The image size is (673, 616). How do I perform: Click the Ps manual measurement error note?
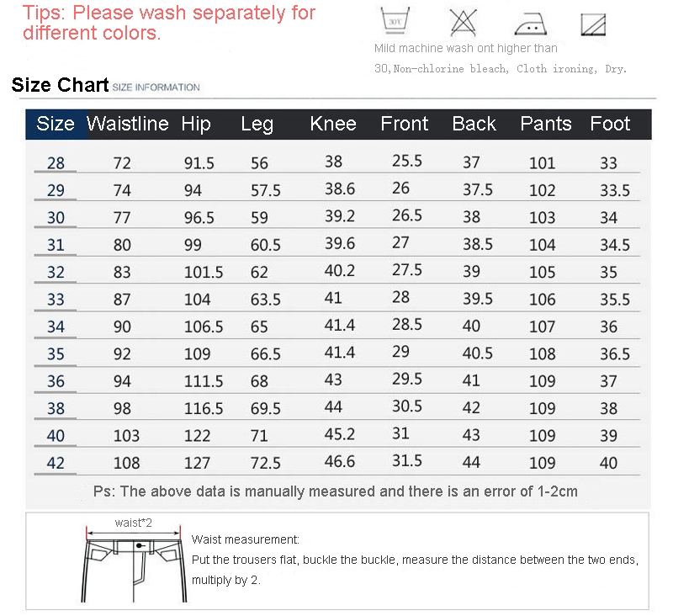pyautogui.click(x=335, y=491)
